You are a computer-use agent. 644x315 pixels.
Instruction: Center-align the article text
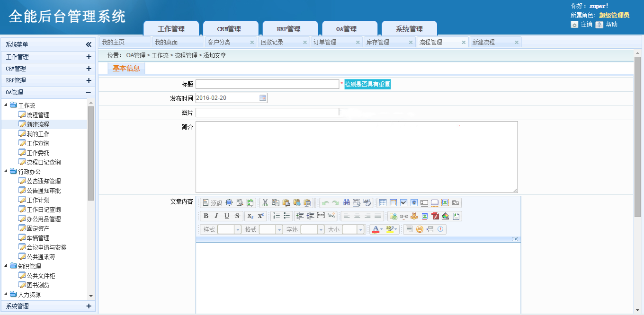[x=357, y=216]
